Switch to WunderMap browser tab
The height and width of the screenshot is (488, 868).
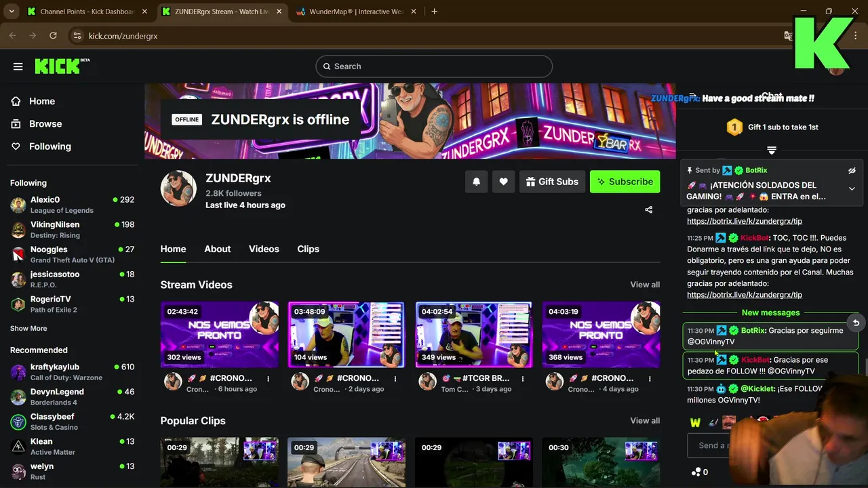click(355, 12)
